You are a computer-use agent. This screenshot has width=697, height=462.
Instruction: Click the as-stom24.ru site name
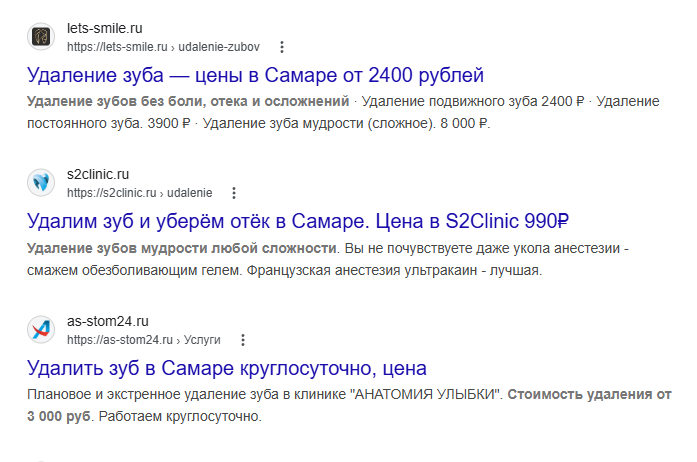coord(108,321)
